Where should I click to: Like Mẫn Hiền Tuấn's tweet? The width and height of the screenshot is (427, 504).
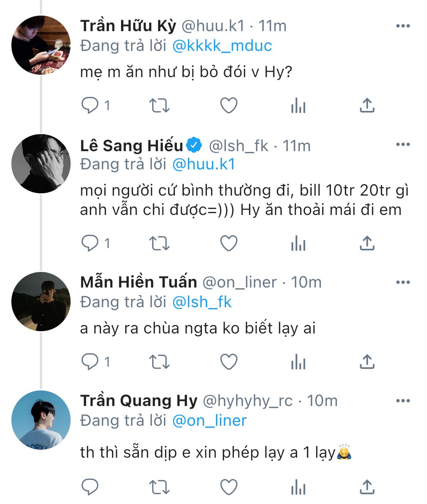pos(229,362)
